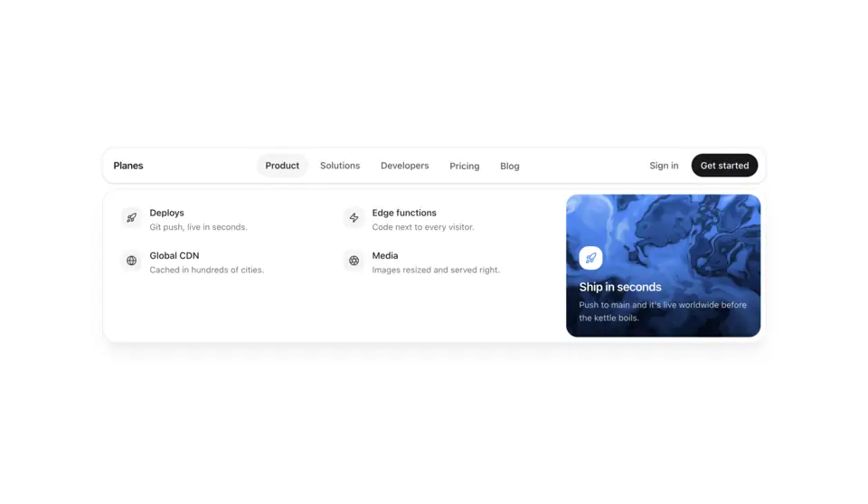Viewport: 868px width, 504px height.
Task: Select the Deploys title text
Action: (x=166, y=213)
